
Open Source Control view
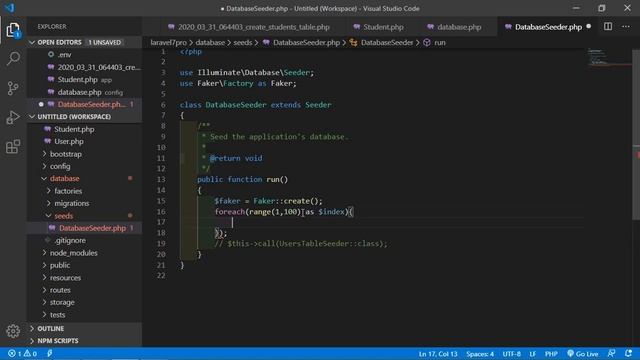(x=13, y=88)
